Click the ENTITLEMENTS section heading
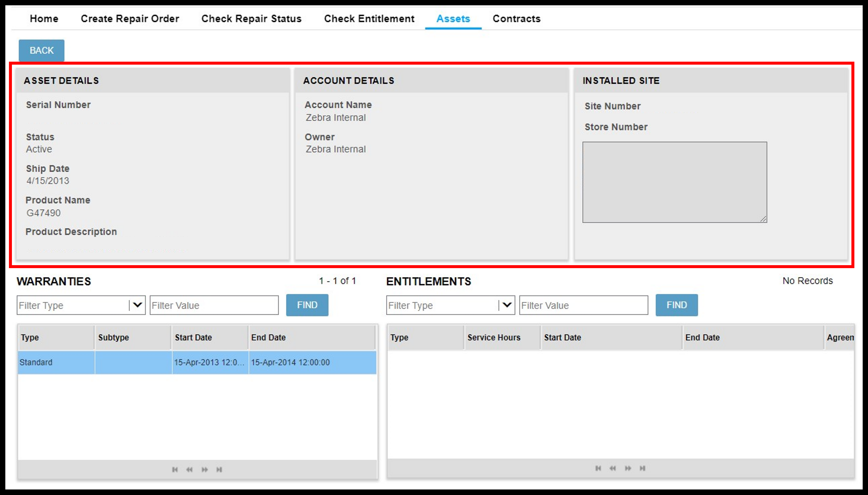 pos(429,281)
